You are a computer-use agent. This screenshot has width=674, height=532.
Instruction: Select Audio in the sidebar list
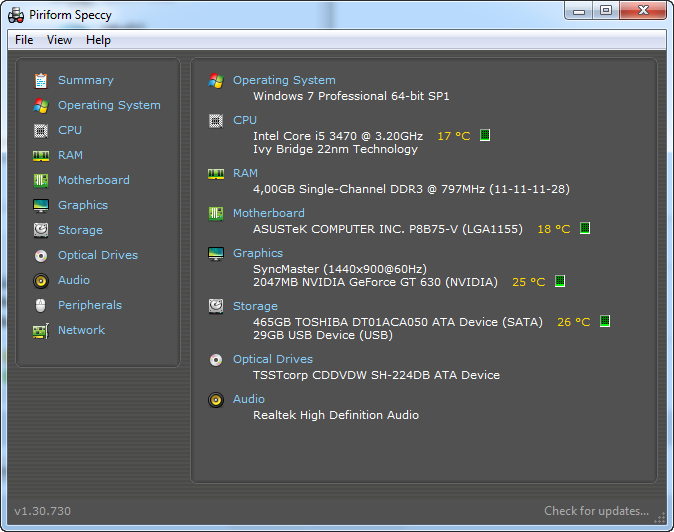[73, 280]
